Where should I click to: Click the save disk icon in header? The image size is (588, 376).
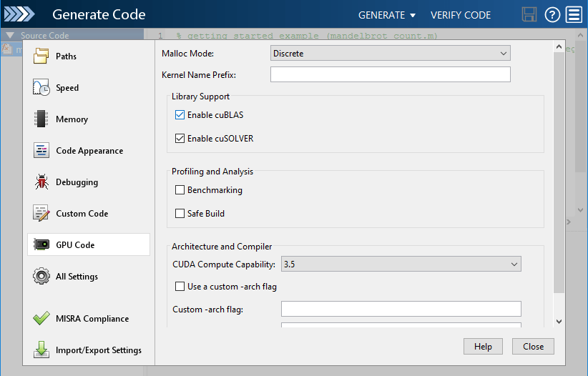click(529, 15)
